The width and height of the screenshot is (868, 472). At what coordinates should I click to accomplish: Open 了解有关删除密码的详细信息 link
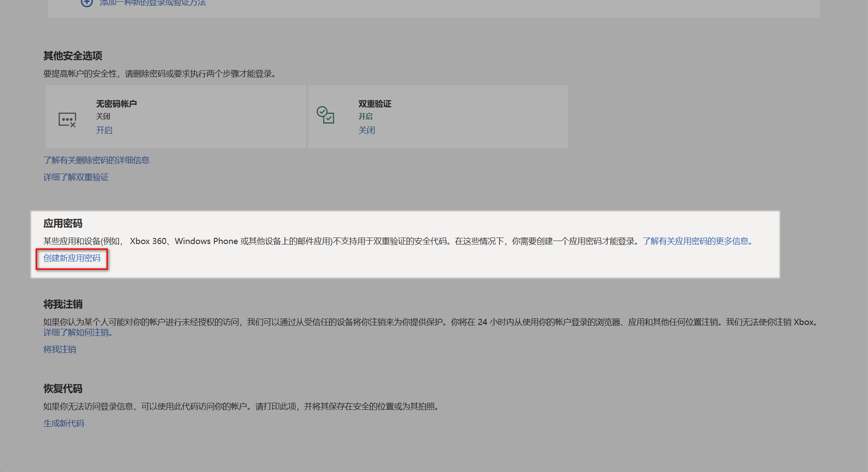pos(96,160)
